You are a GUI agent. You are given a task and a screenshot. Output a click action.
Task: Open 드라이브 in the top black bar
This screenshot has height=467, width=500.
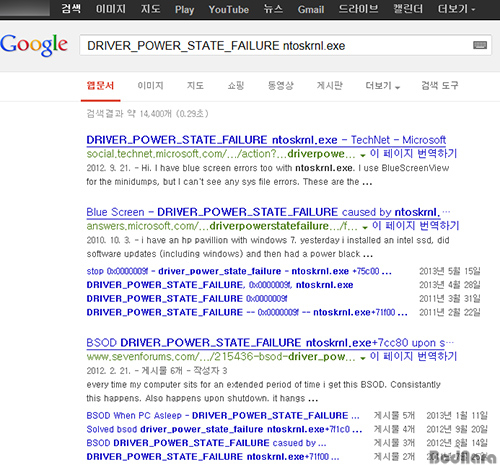click(358, 9)
